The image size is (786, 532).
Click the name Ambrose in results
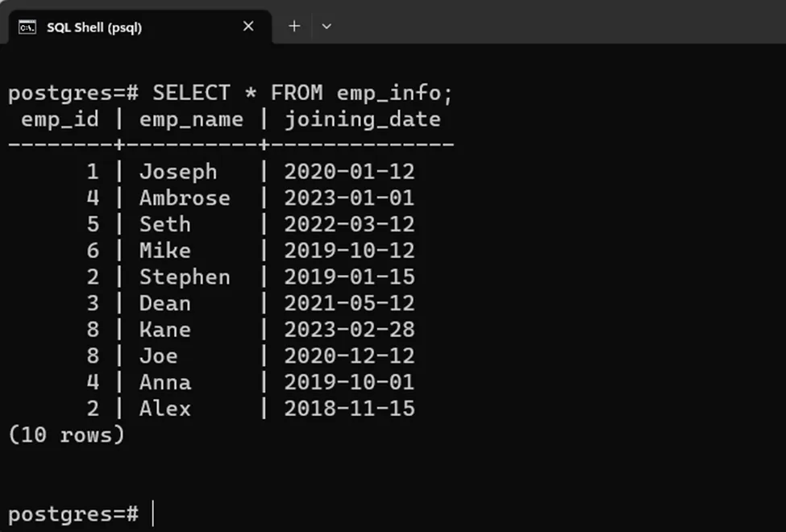pos(185,198)
